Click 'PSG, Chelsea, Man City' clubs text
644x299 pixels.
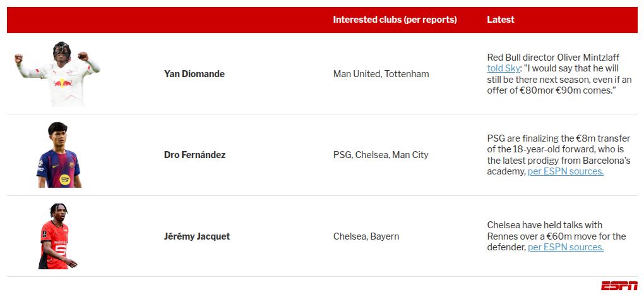pyautogui.click(x=381, y=155)
